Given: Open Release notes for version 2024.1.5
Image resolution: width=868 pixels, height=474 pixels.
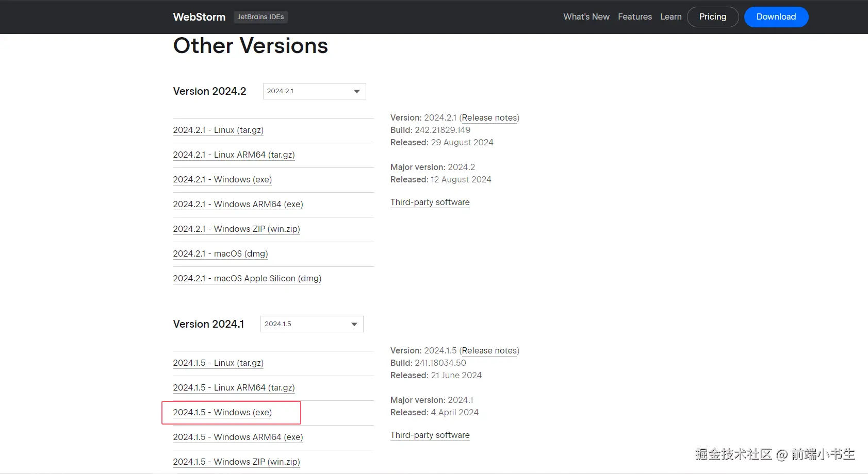Looking at the screenshot, I should point(489,351).
